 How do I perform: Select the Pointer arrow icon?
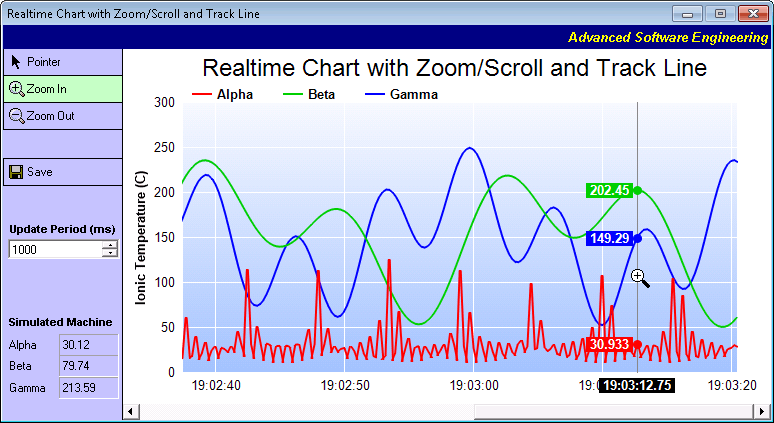(16, 62)
